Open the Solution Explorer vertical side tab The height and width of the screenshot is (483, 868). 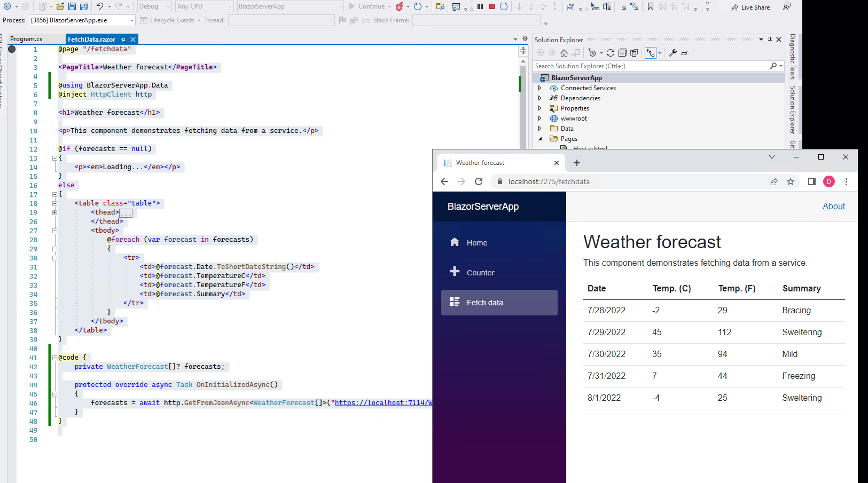(793, 110)
